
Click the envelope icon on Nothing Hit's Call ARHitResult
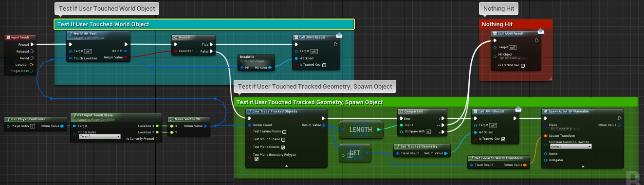540,32
